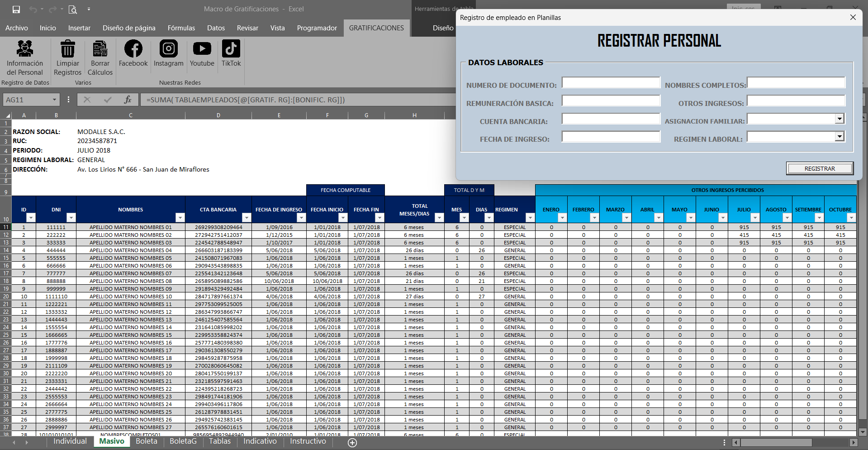Open the Instagram ribbon icon
Screen dimensions: 868x450
168,49
